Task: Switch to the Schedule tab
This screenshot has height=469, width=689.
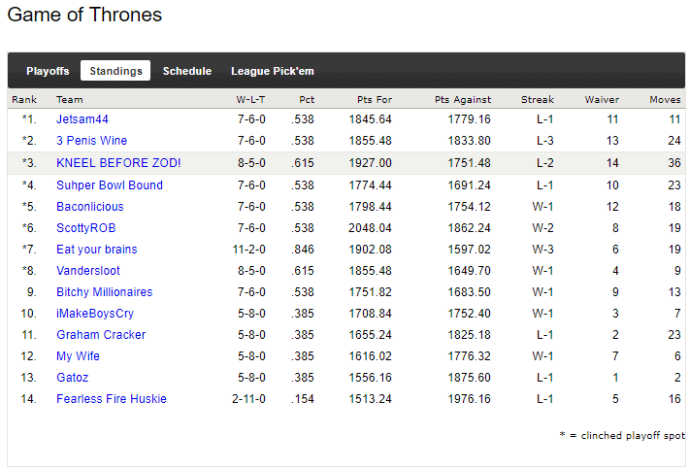Action: (187, 71)
